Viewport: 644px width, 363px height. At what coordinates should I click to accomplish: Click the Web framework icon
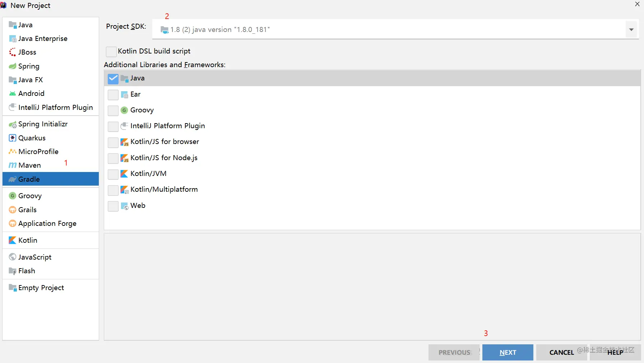[125, 206]
